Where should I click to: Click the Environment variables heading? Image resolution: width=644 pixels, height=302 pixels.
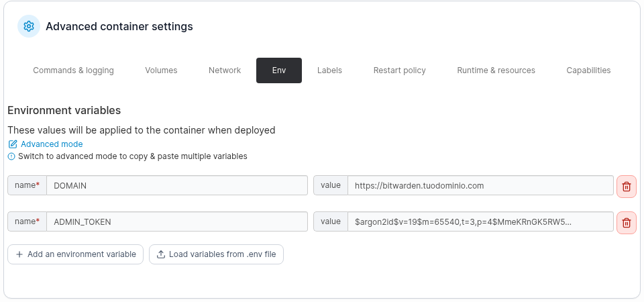tap(64, 111)
